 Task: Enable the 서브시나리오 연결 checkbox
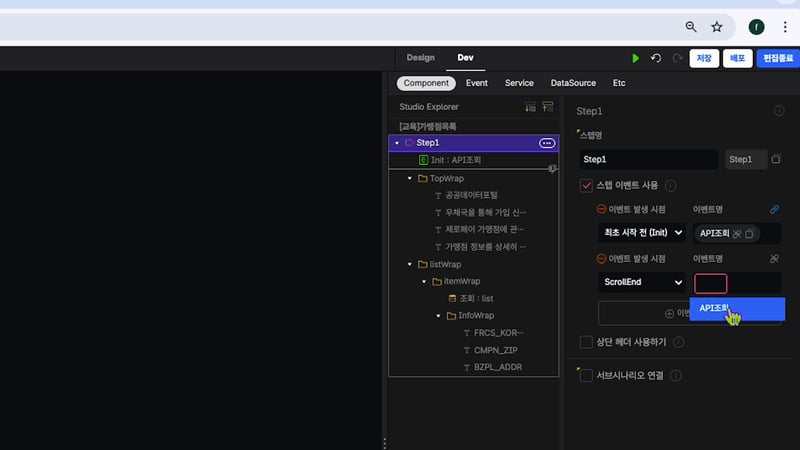click(x=586, y=376)
